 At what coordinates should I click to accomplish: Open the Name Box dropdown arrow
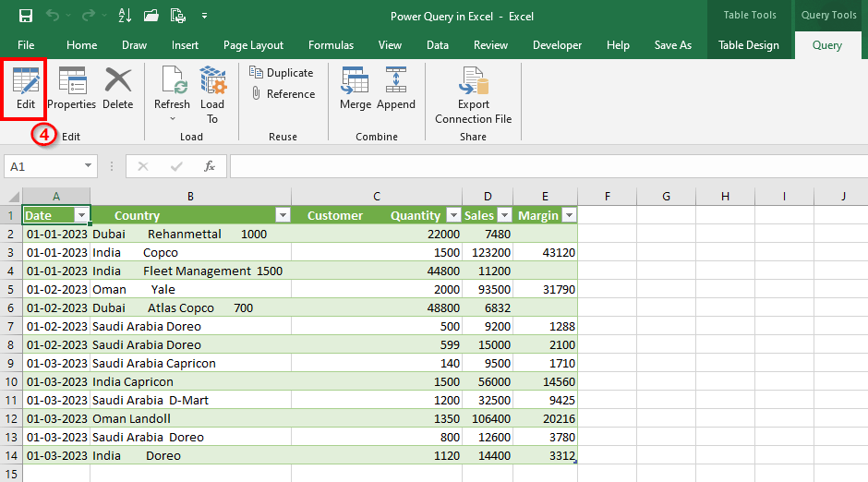pyautogui.click(x=88, y=166)
